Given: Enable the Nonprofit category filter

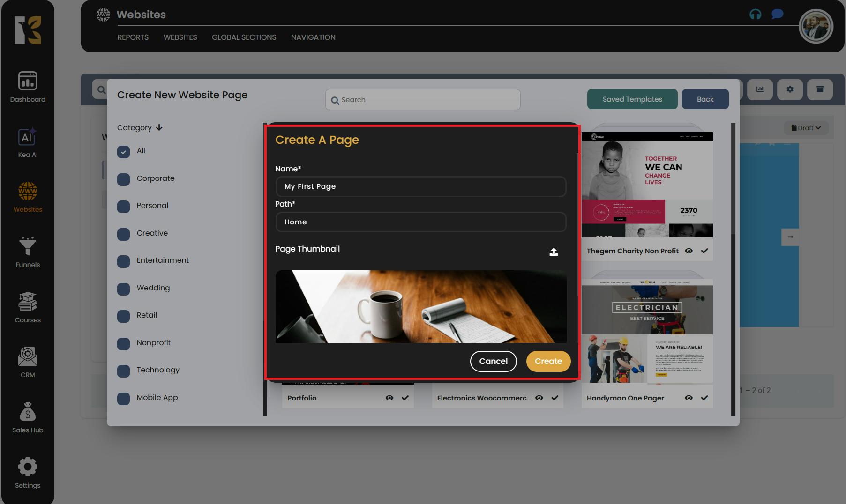Looking at the screenshot, I should click(123, 344).
